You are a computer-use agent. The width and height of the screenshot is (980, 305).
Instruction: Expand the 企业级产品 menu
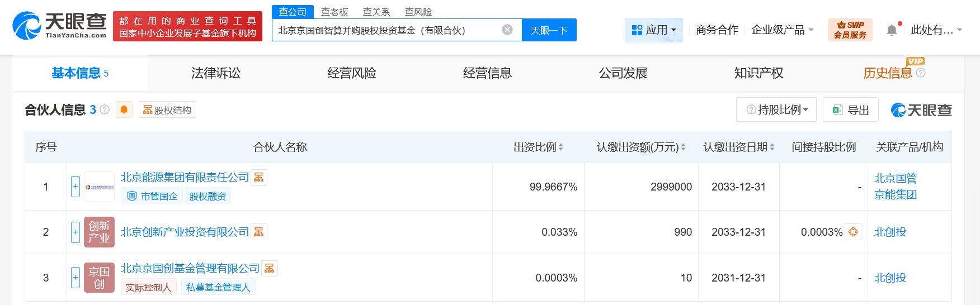pyautogui.click(x=782, y=30)
